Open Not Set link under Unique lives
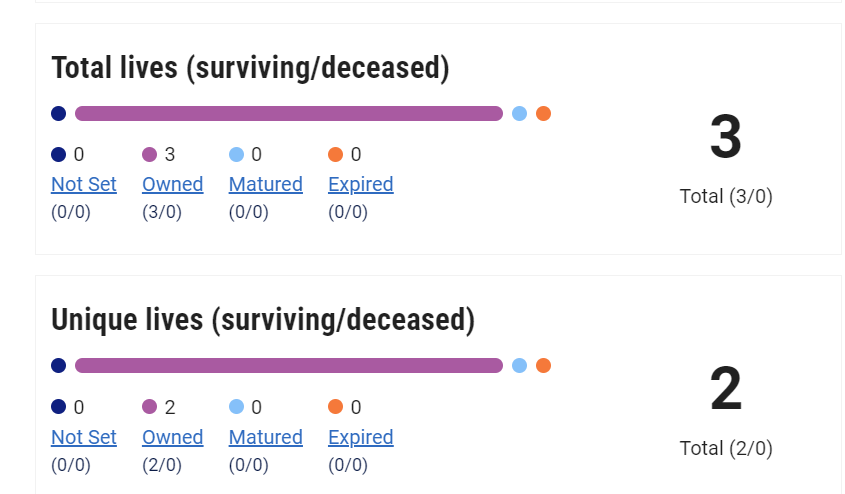This screenshot has height=494, width=845. pyautogui.click(x=84, y=437)
